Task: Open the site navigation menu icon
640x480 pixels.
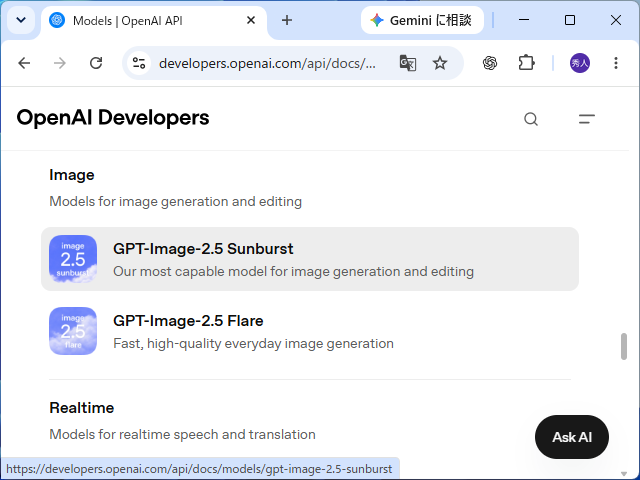Action: (x=587, y=119)
